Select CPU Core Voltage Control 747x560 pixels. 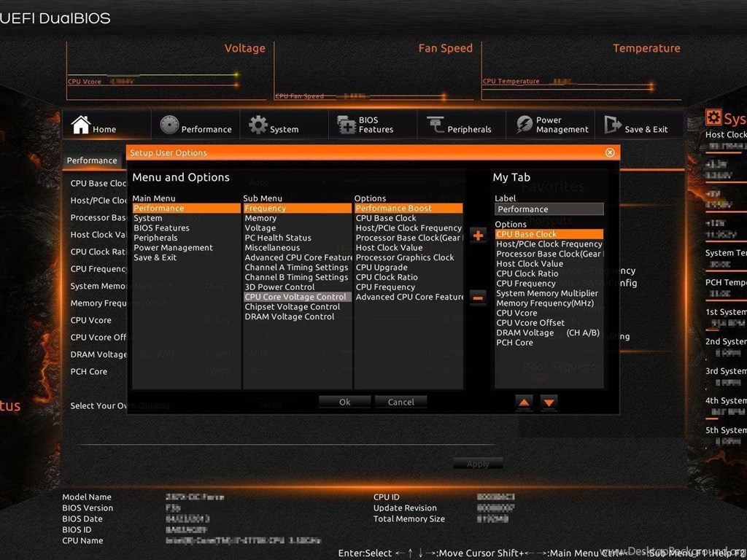(x=298, y=297)
